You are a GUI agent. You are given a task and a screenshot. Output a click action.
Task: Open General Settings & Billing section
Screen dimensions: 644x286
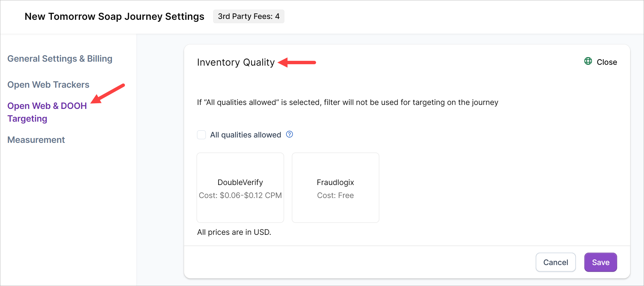pos(60,59)
